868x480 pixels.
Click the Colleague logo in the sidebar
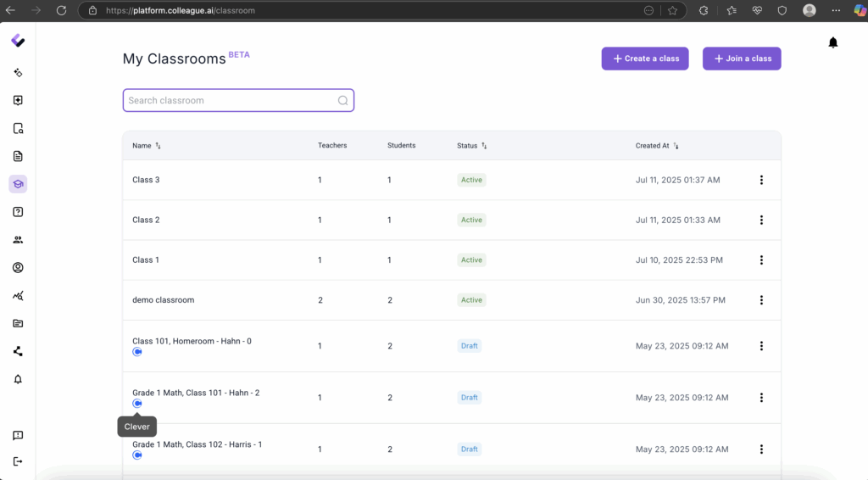[18, 41]
